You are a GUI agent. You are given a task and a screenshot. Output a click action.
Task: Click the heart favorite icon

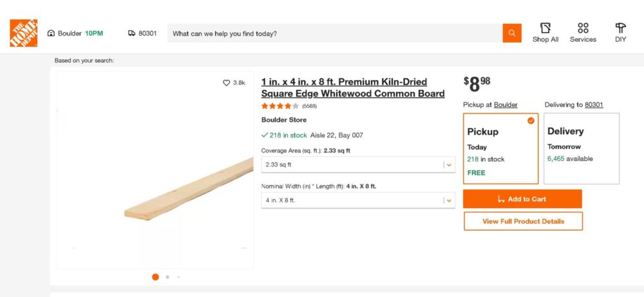[227, 83]
